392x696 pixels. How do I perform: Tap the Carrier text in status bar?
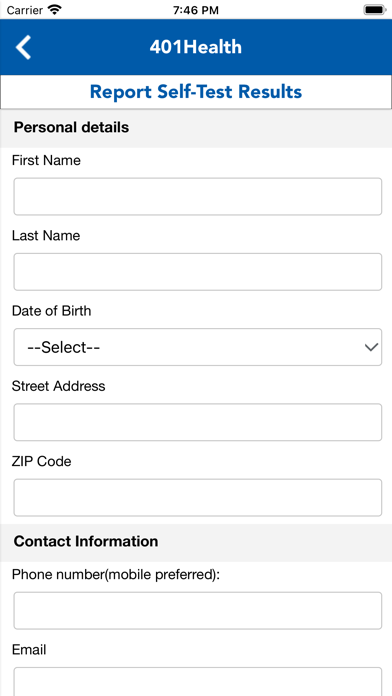click(x=25, y=10)
